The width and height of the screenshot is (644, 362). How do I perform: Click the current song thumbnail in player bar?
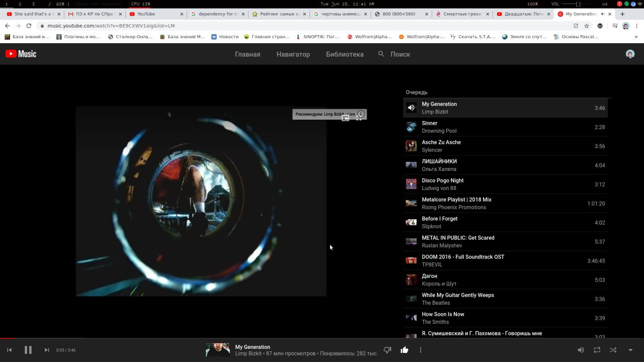tap(218, 350)
